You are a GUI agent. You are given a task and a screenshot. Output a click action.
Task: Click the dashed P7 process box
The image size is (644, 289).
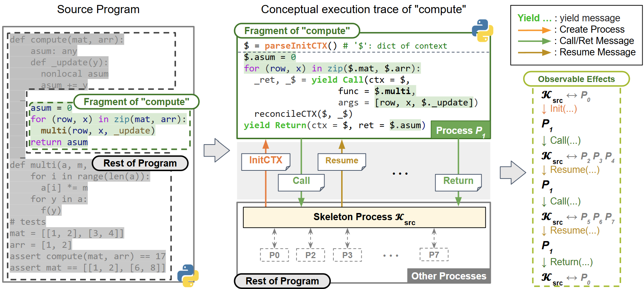434,255
